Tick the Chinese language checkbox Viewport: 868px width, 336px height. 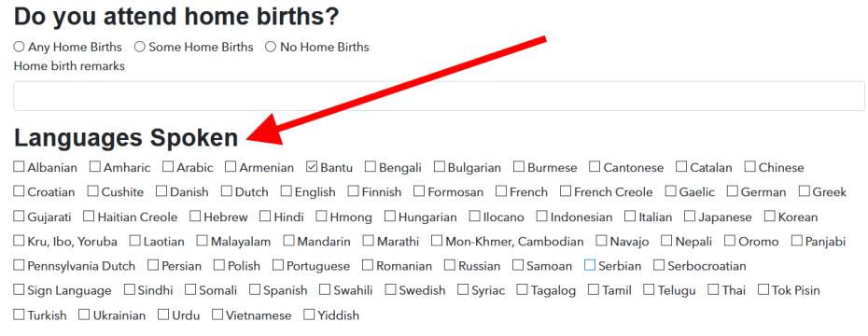point(750,167)
